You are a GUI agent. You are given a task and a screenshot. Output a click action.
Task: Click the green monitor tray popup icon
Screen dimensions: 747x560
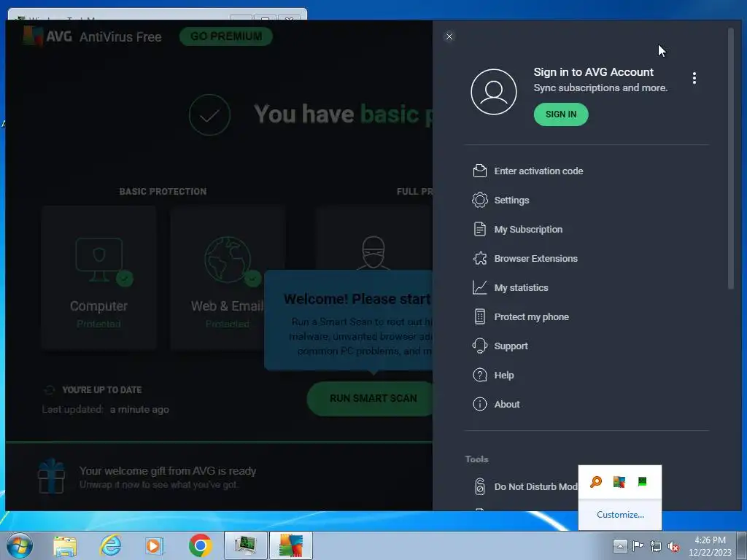coord(642,482)
